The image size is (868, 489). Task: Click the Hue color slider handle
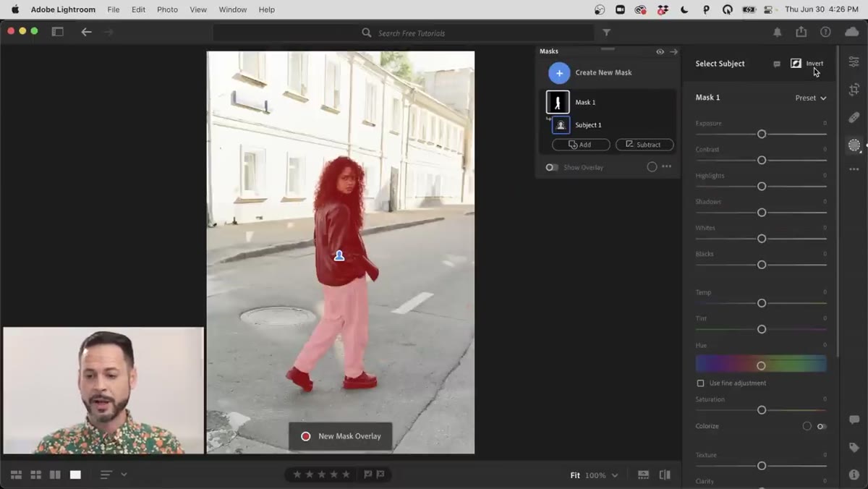(x=761, y=365)
